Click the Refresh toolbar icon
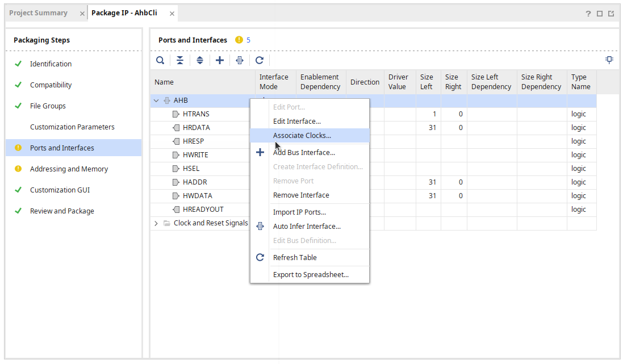The image size is (623, 364). 260,60
